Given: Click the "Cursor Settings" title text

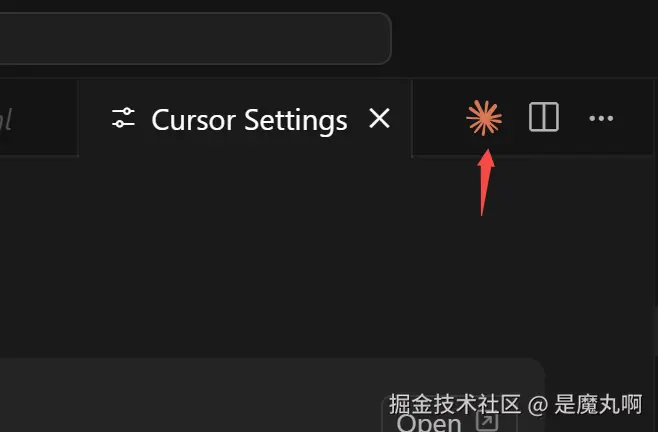Looking at the screenshot, I should tap(249, 120).
